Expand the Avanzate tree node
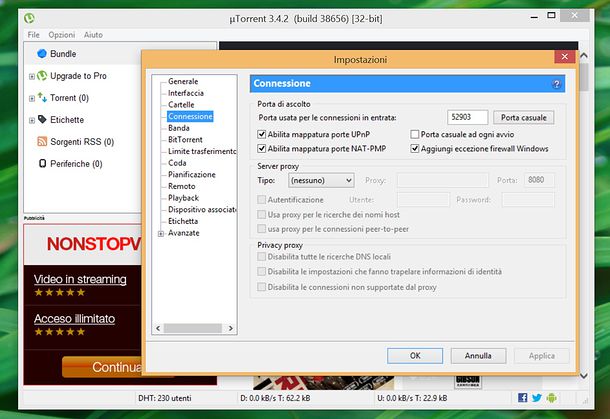610x419 pixels. coord(161,233)
